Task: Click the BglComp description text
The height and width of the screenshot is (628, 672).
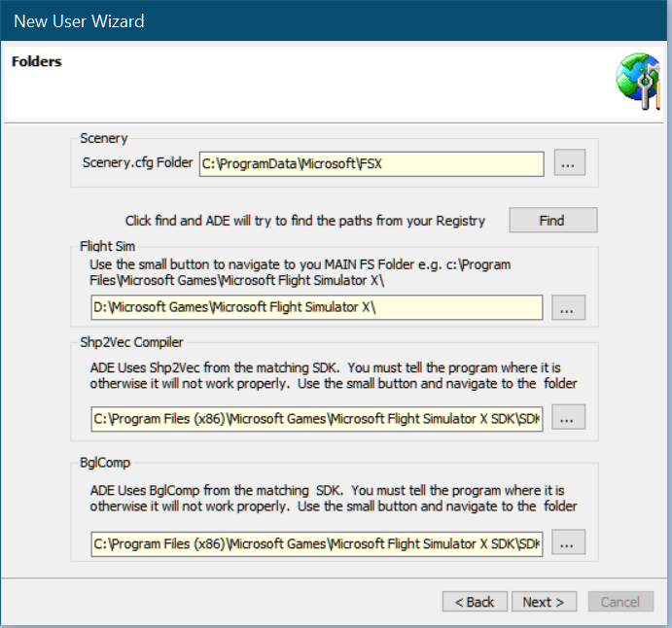Action: 327,499
